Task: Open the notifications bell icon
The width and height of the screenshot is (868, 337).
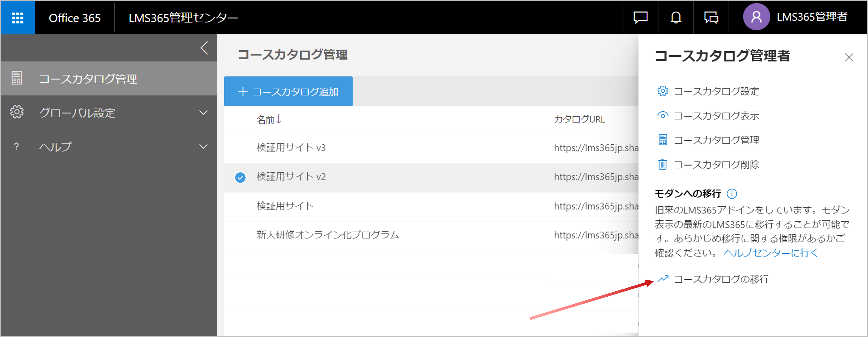Action: pos(676,18)
